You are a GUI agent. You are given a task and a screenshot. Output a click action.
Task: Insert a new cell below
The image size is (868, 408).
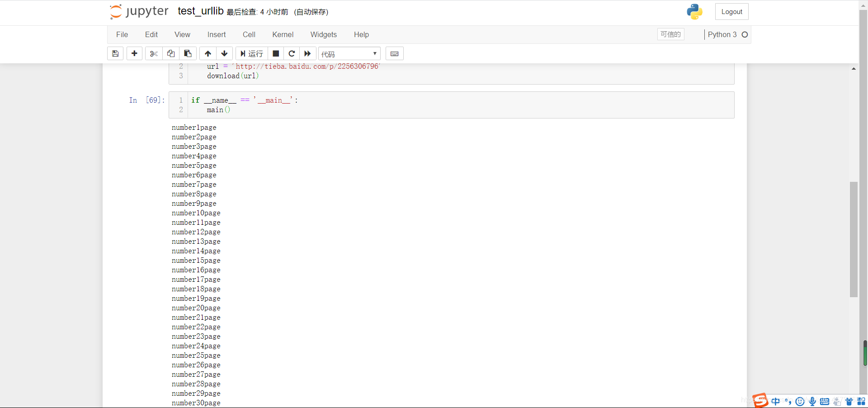click(x=134, y=53)
